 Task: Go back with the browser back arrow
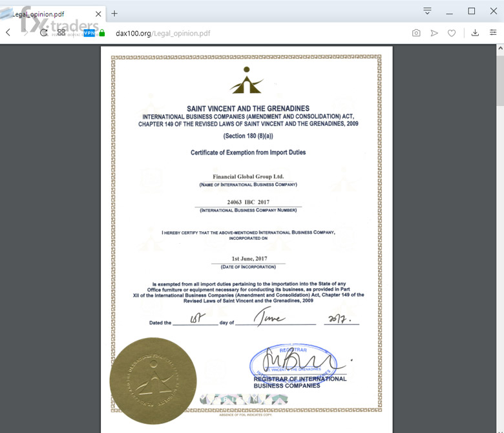8,32
